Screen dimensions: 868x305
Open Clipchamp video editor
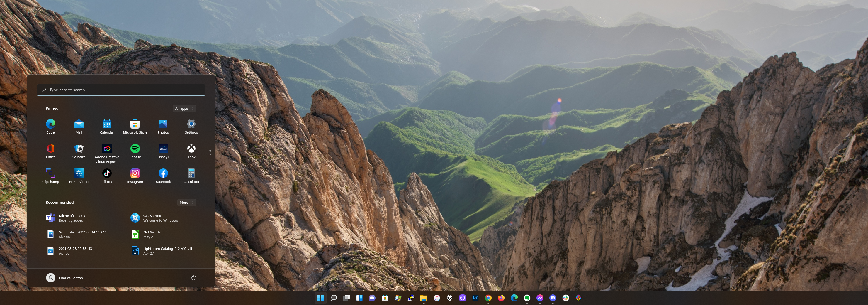click(50, 173)
